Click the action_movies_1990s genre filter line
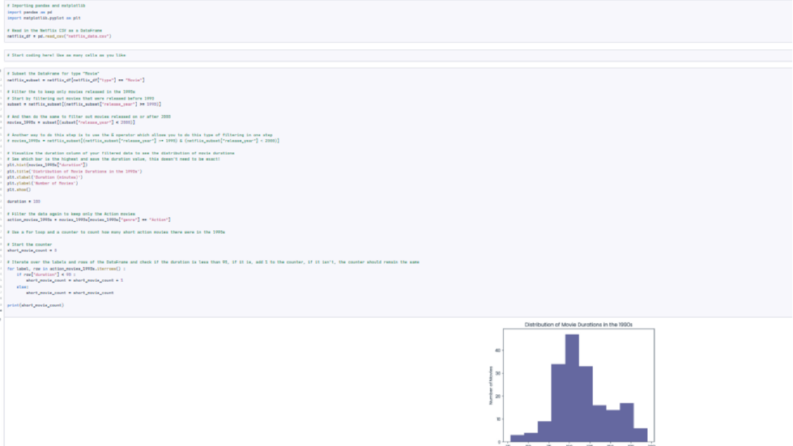The image size is (793, 446). click(89, 220)
